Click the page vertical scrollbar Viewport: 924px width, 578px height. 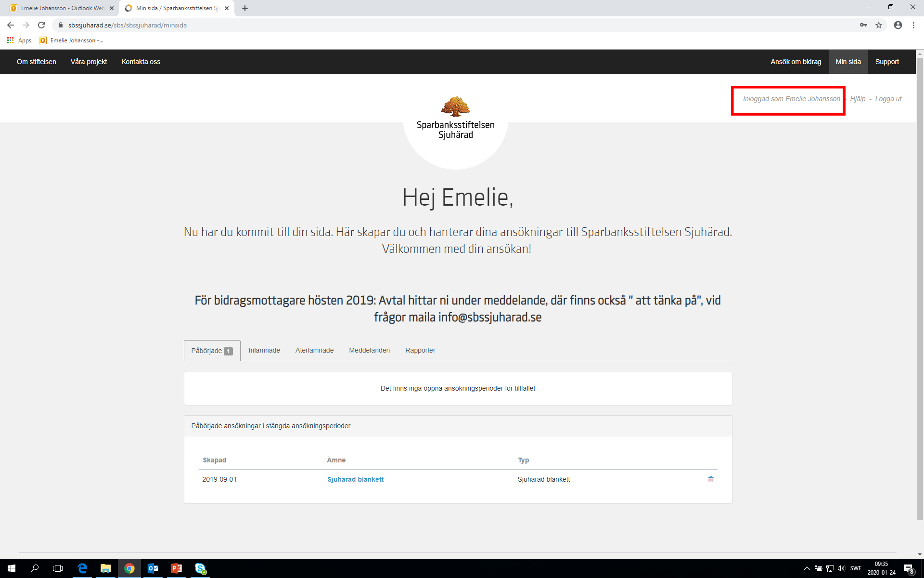pyautogui.click(x=920, y=289)
